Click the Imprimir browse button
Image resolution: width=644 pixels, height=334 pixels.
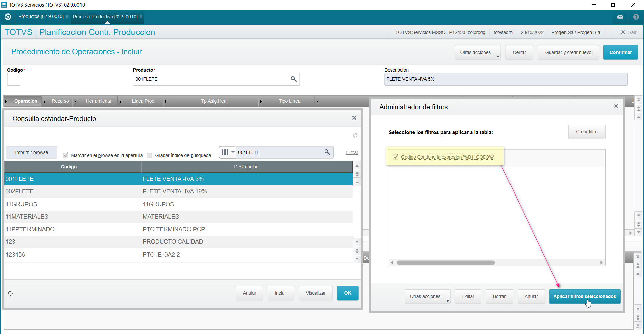(32, 152)
